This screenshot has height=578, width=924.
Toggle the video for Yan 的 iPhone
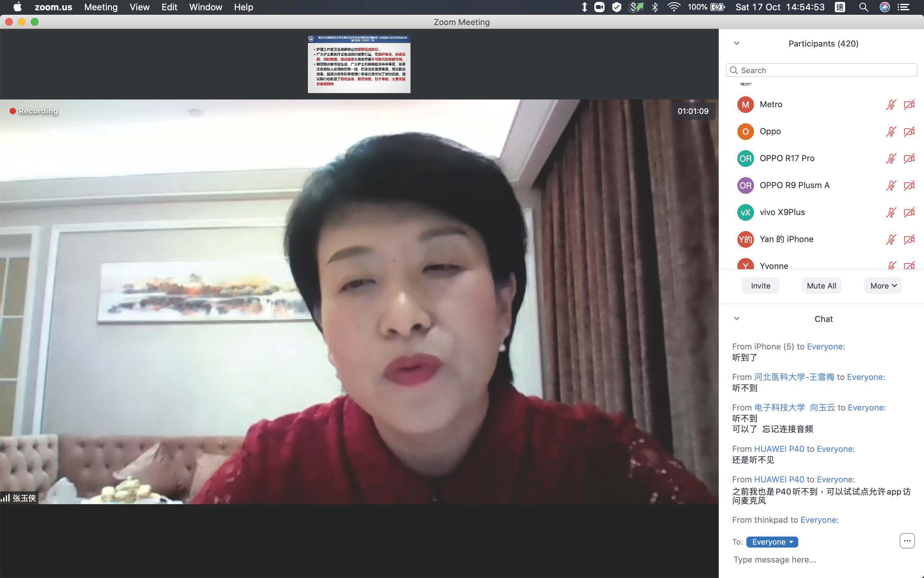click(x=909, y=239)
